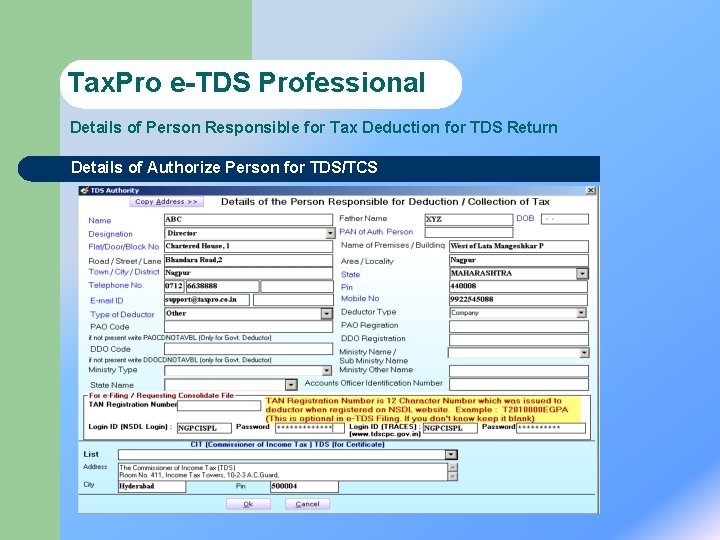This screenshot has height=540, width=720.
Task: Click the Flat/Door/Block No field
Action: [248, 246]
